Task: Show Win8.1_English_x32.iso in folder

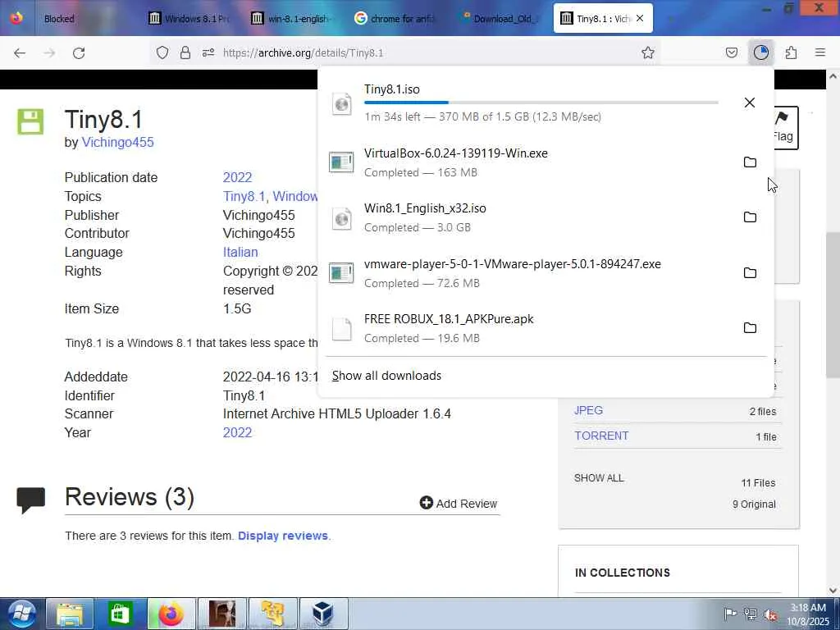Action: coord(750,217)
